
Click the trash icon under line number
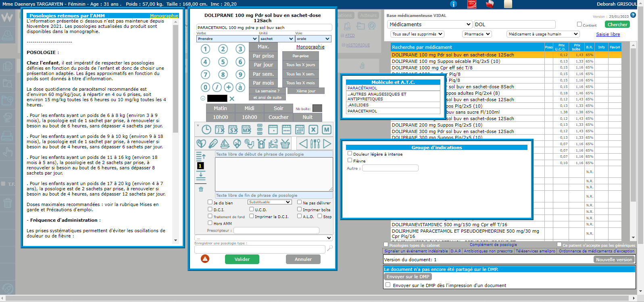[x=201, y=189]
